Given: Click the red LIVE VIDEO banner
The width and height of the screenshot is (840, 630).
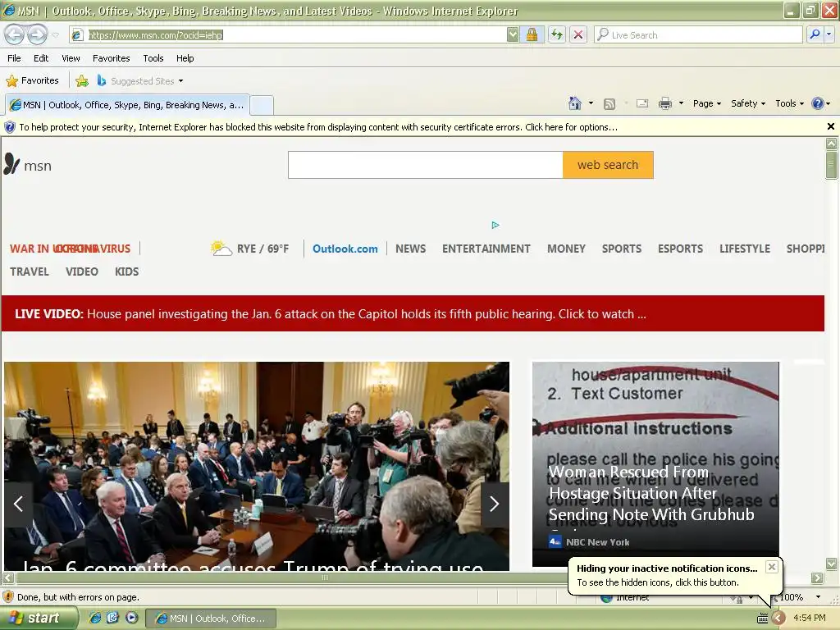Looking at the screenshot, I should pyautogui.click(x=413, y=313).
